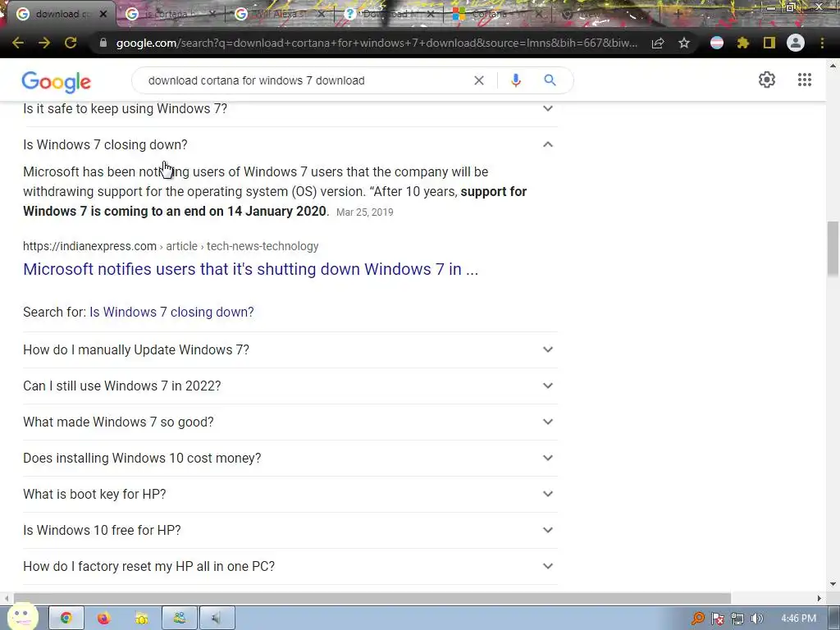Switch to the 'Will Alexa' tab

click(x=279, y=14)
